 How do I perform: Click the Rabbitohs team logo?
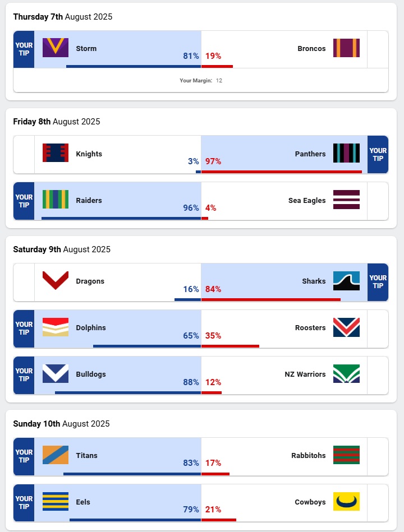tap(346, 455)
